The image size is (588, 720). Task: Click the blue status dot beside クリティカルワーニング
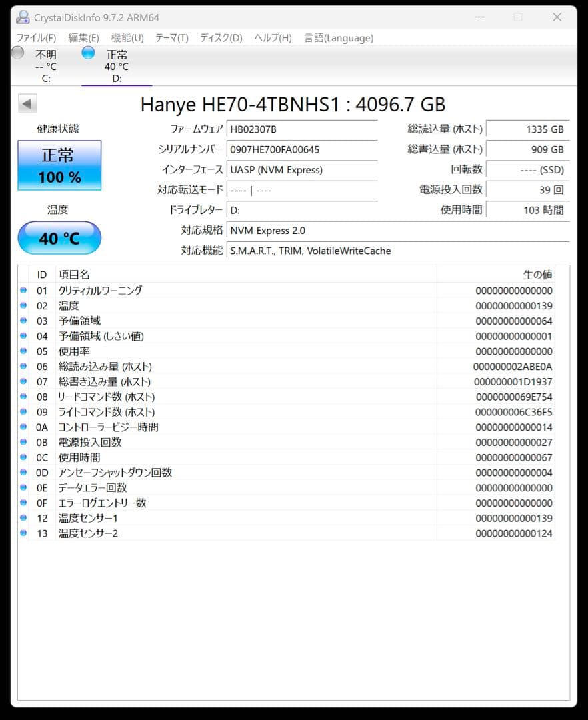(x=23, y=290)
